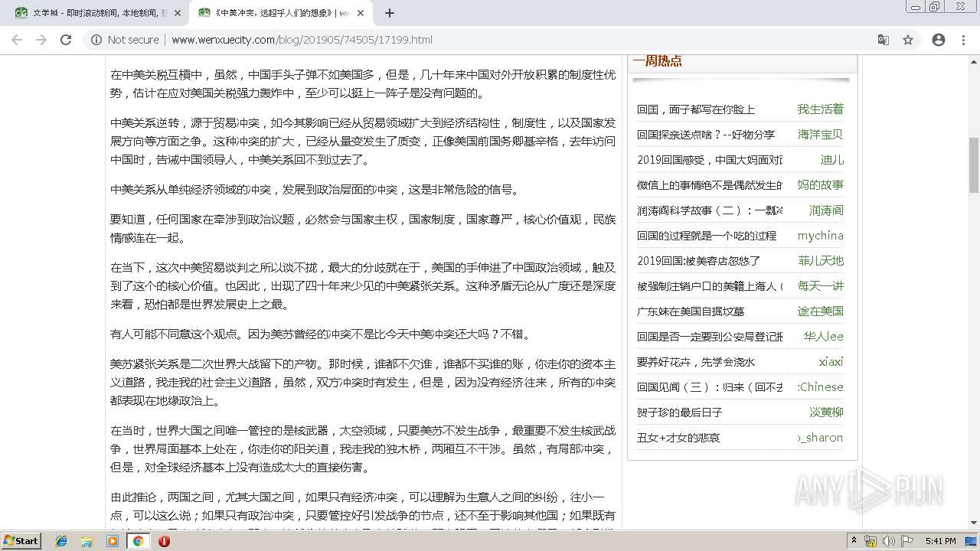The height and width of the screenshot is (551, 980).
Task: Open File Explorer from taskbar
Action: click(87, 541)
